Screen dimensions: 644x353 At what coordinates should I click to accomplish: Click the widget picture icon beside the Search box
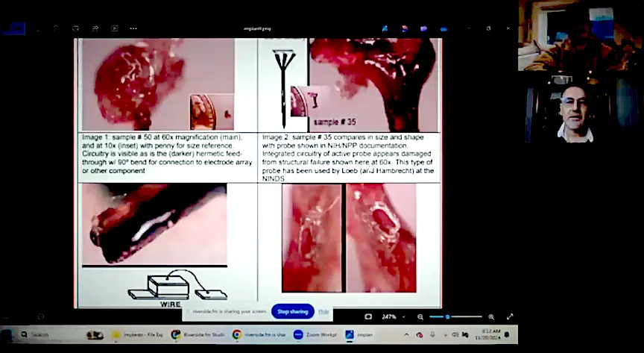coord(95,335)
